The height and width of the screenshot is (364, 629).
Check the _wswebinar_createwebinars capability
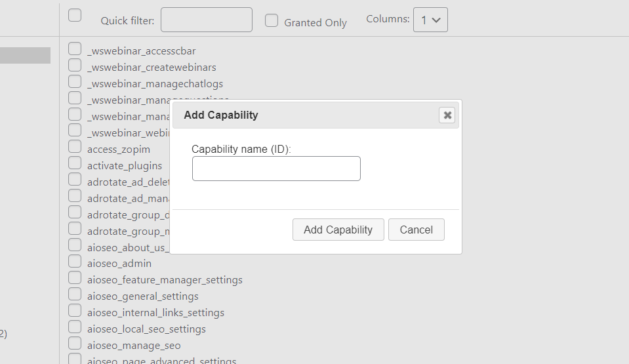tap(75, 66)
